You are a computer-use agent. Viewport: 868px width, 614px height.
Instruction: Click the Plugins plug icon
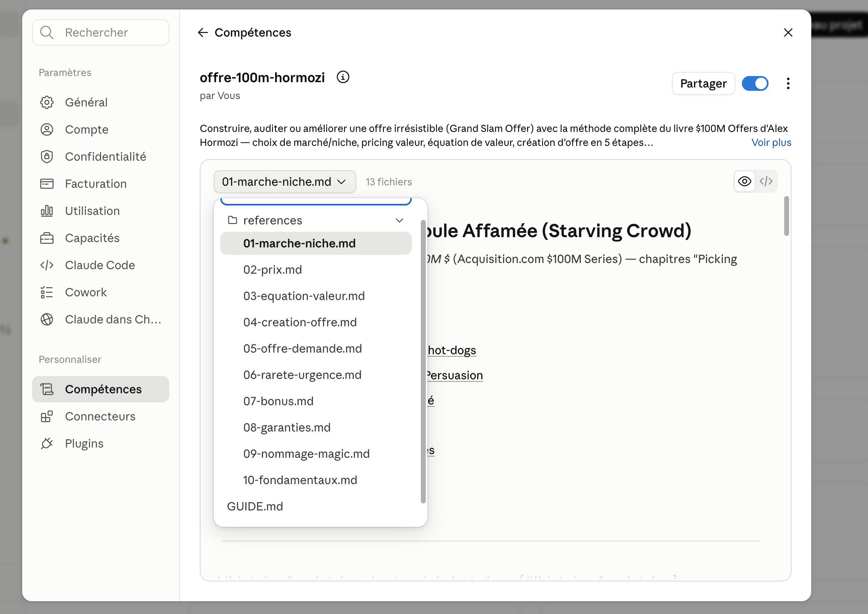(47, 443)
